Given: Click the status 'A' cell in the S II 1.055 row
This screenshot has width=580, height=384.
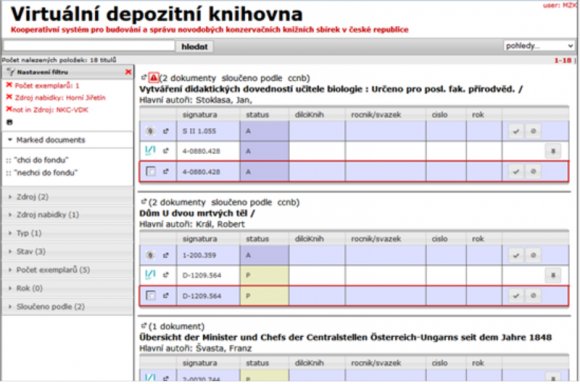Looking at the screenshot, I should click(264, 131).
